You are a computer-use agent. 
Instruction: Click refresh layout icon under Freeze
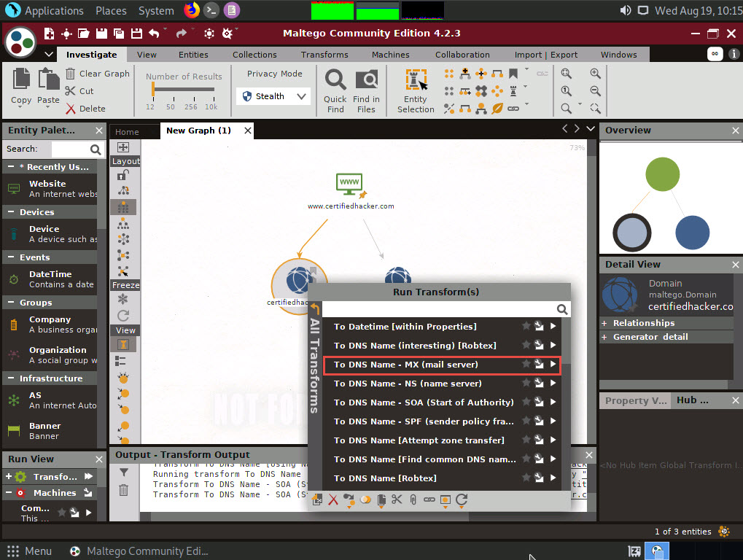pos(123,316)
